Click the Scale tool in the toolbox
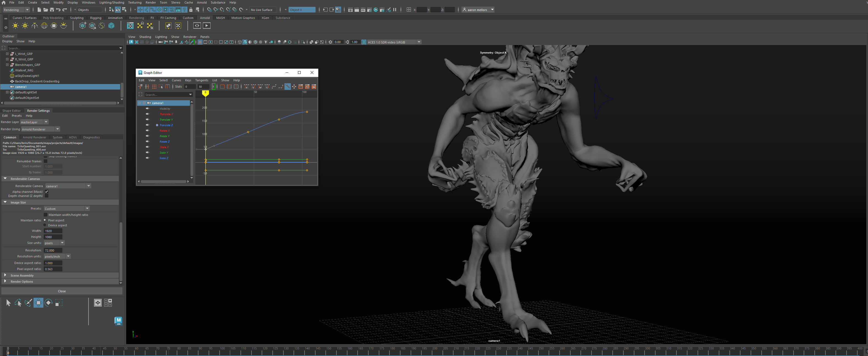This screenshot has height=356, width=868. tap(59, 303)
